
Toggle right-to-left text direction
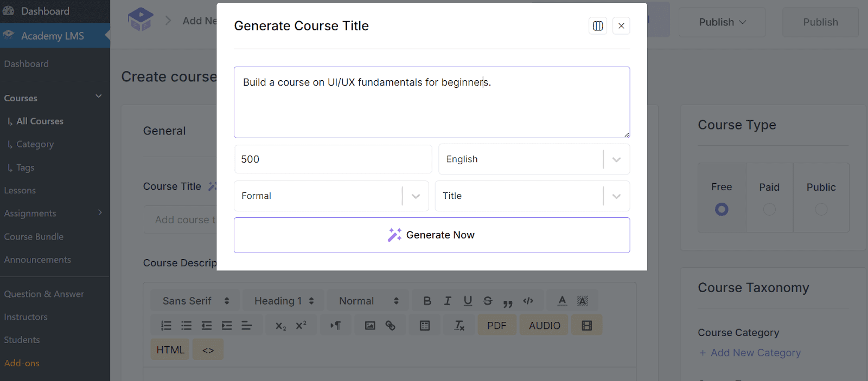[336, 326]
